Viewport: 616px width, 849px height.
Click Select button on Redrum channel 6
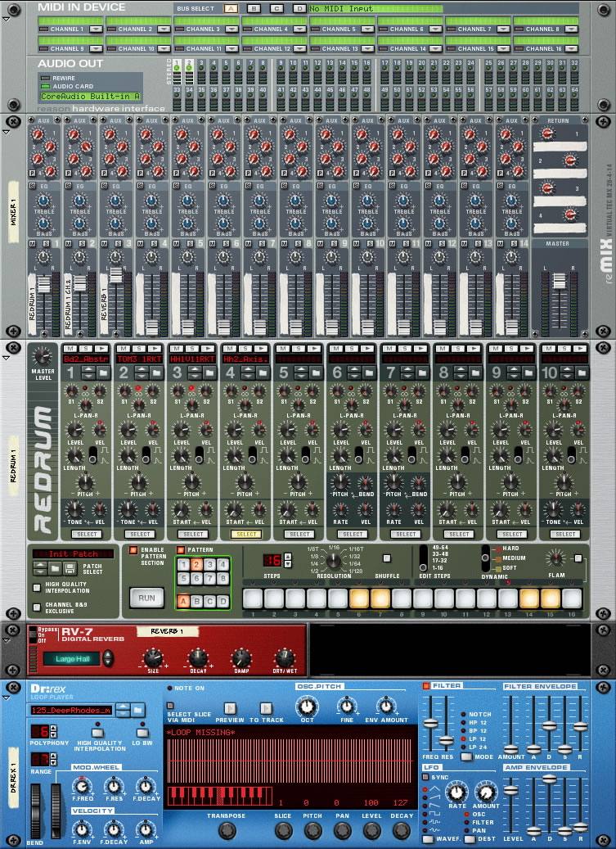click(352, 534)
